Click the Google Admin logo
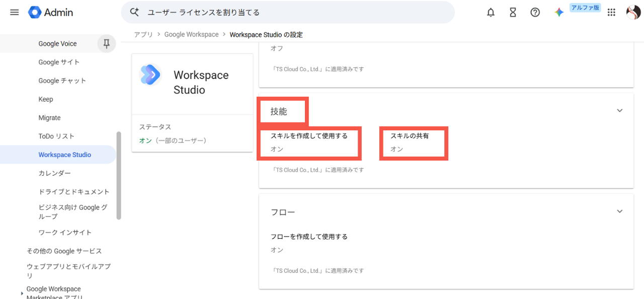The image size is (644, 299). (50, 12)
